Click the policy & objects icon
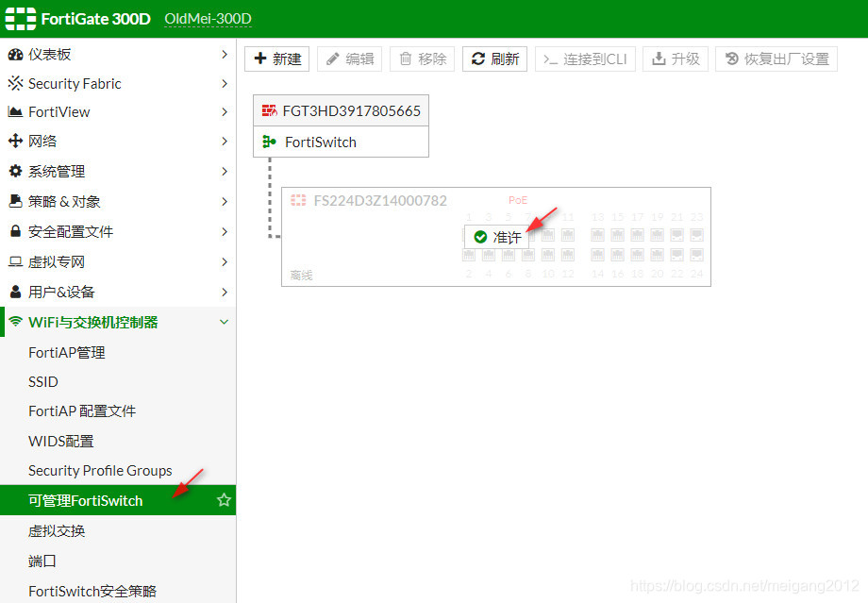868x603 pixels. tap(15, 201)
